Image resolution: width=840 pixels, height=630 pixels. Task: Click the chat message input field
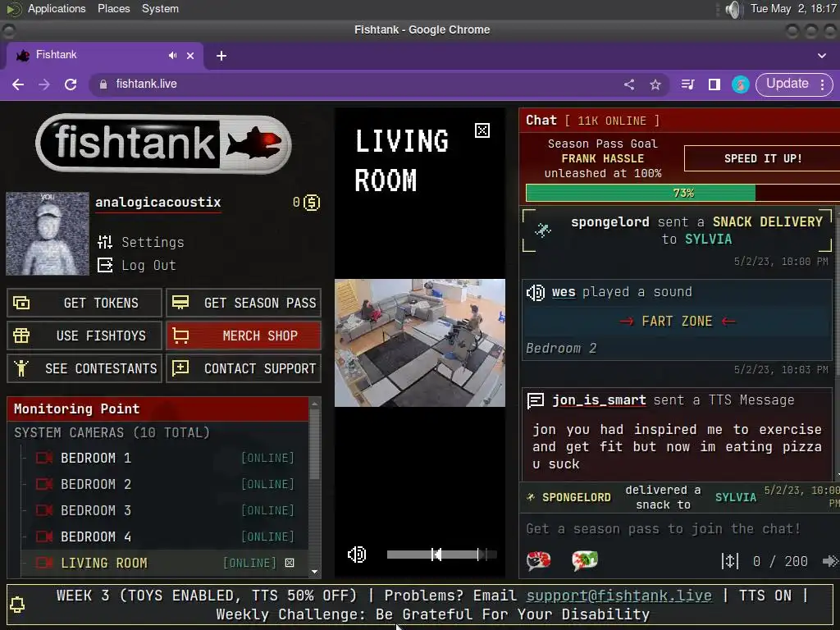678,529
